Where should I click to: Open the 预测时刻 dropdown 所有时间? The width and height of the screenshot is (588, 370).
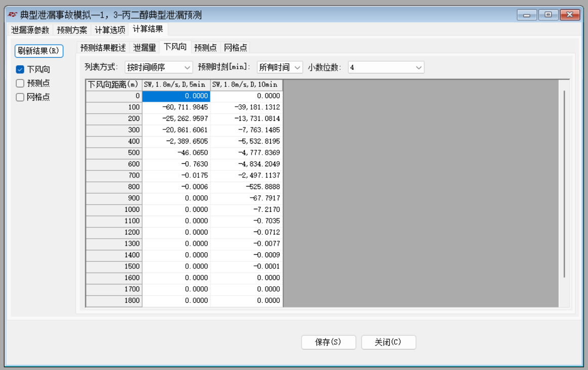click(280, 67)
